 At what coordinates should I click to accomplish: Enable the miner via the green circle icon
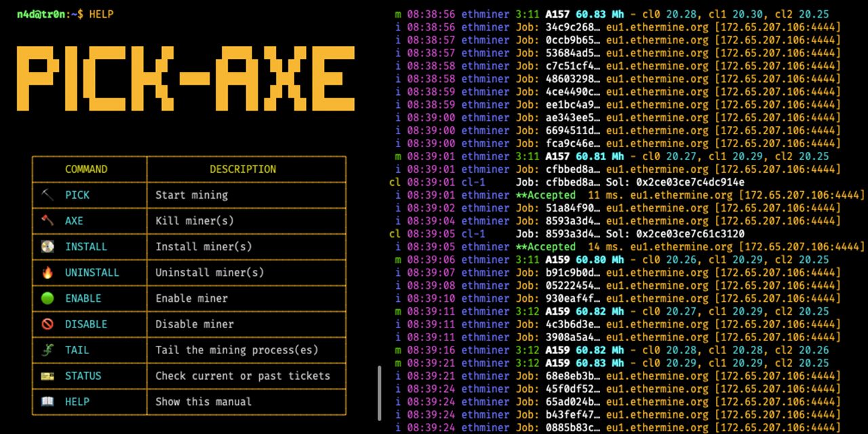[47, 298]
